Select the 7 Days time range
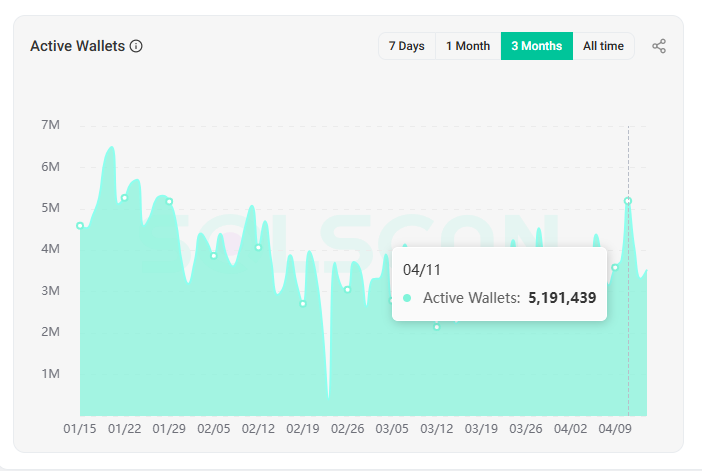Viewport: 702px width, 471px height. pos(406,46)
